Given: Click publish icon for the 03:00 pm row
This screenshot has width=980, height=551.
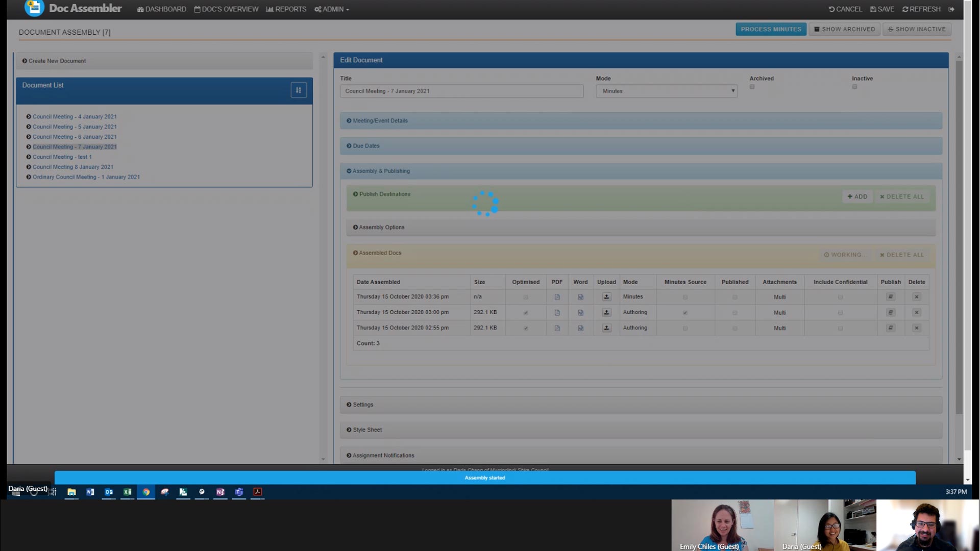Looking at the screenshot, I should pos(891,312).
